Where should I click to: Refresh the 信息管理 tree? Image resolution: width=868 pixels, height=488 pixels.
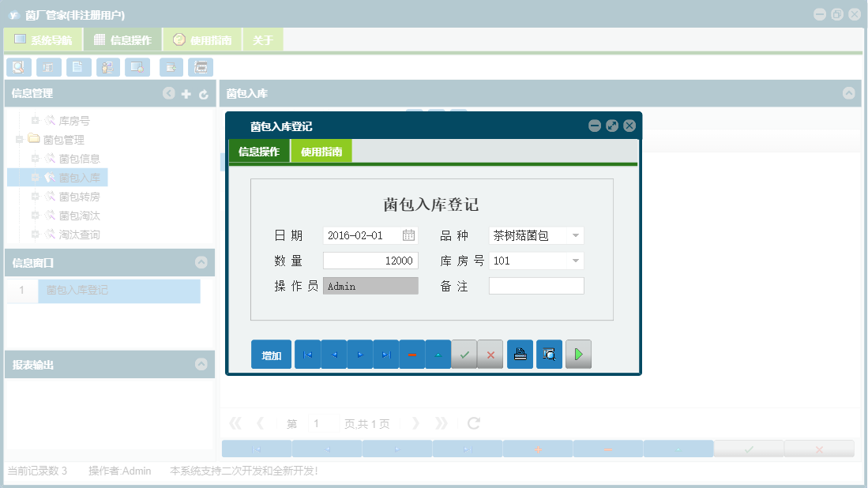[204, 93]
